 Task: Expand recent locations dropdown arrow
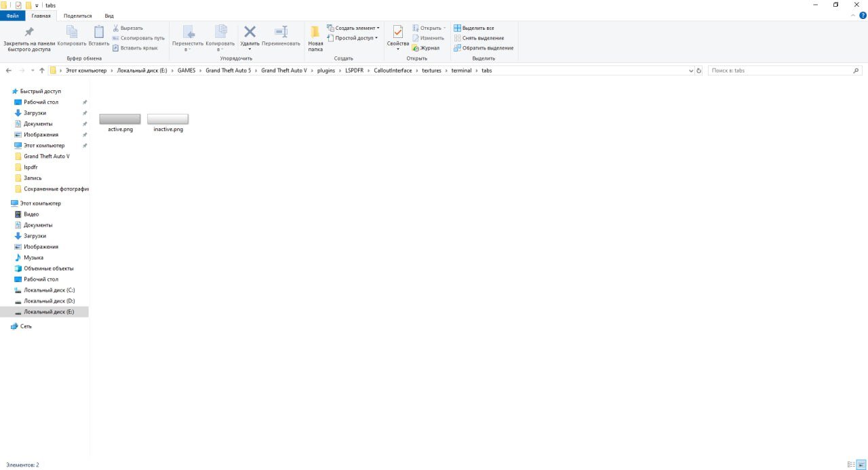tap(33, 71)
